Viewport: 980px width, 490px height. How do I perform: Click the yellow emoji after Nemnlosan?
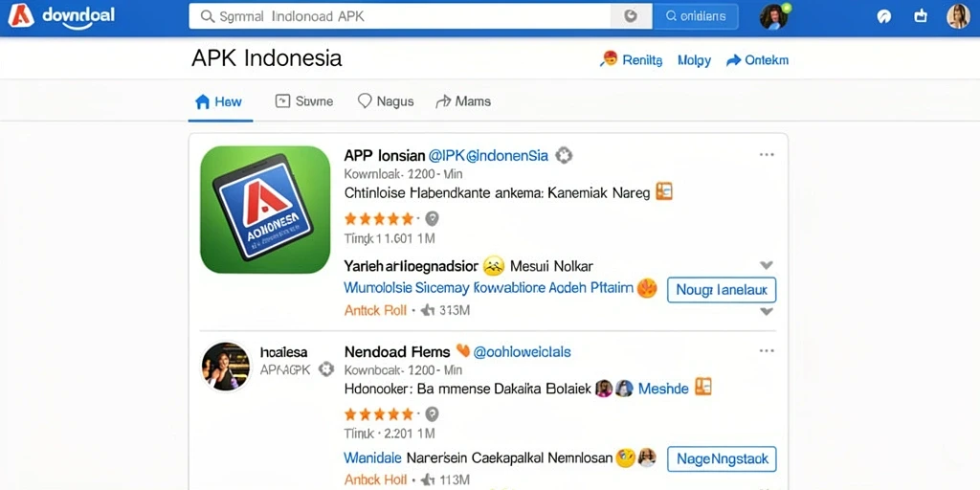626,458
